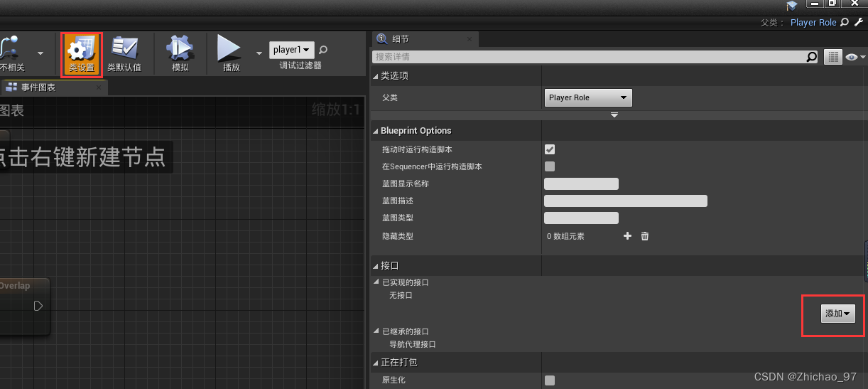Enable the 原生化 checkbox
The image size is (868, 389).
[x=550, y=380]
